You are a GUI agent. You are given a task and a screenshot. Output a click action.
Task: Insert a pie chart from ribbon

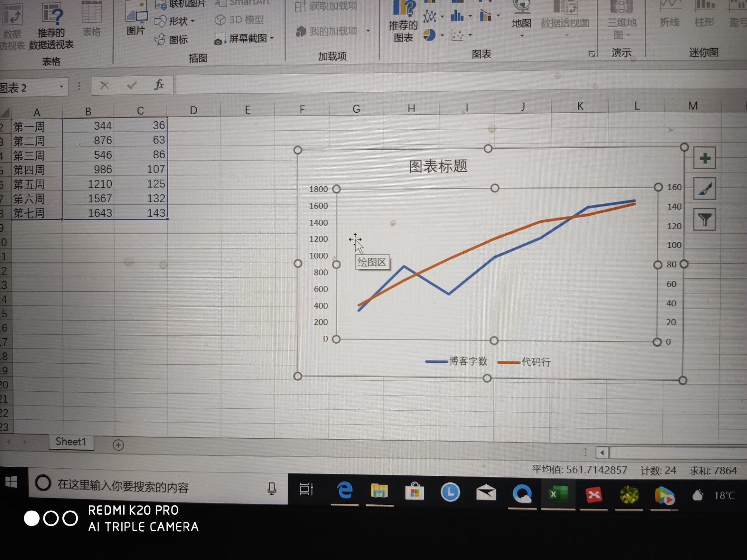click(x=429, y=35)
